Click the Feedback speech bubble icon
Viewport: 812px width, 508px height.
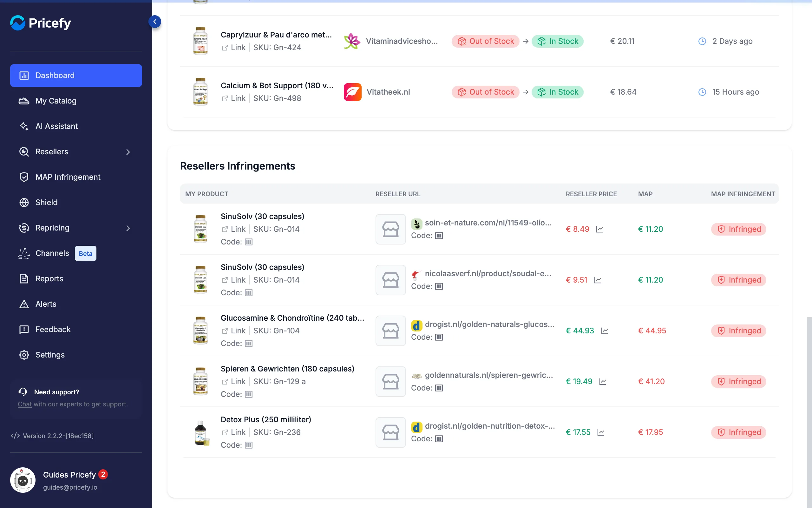24,330
